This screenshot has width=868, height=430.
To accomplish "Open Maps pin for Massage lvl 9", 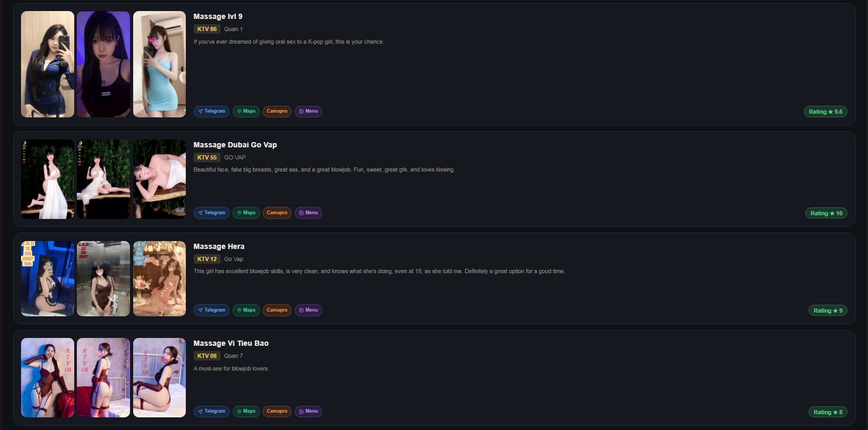I will tap(246, 112).
